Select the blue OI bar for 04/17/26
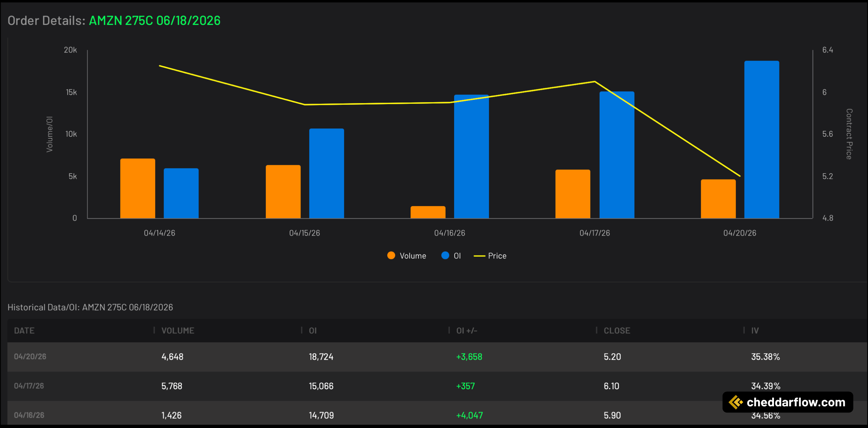 tap(617, 155)
